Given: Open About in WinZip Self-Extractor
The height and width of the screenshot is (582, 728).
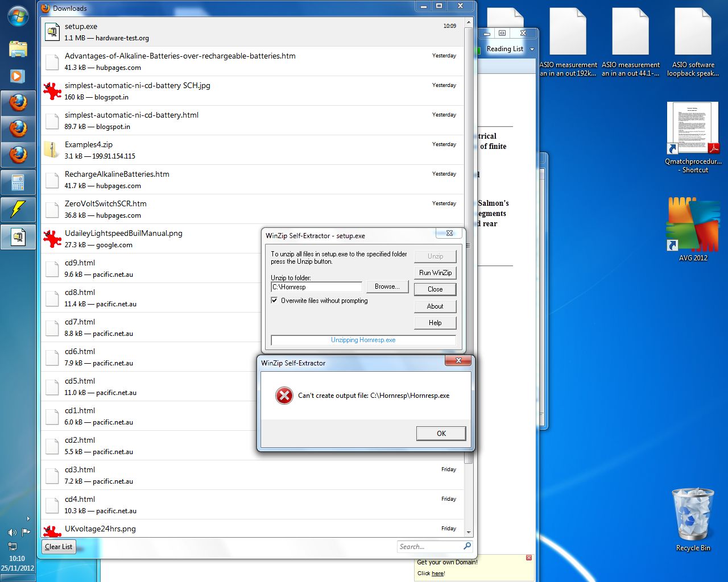Looking at the screenshot, I should tap(435, 306).
